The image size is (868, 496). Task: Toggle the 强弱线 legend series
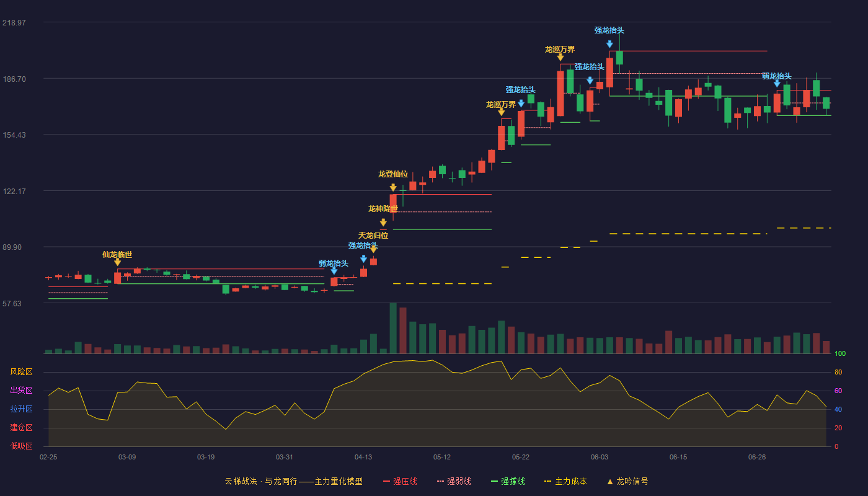coord(454,481)
